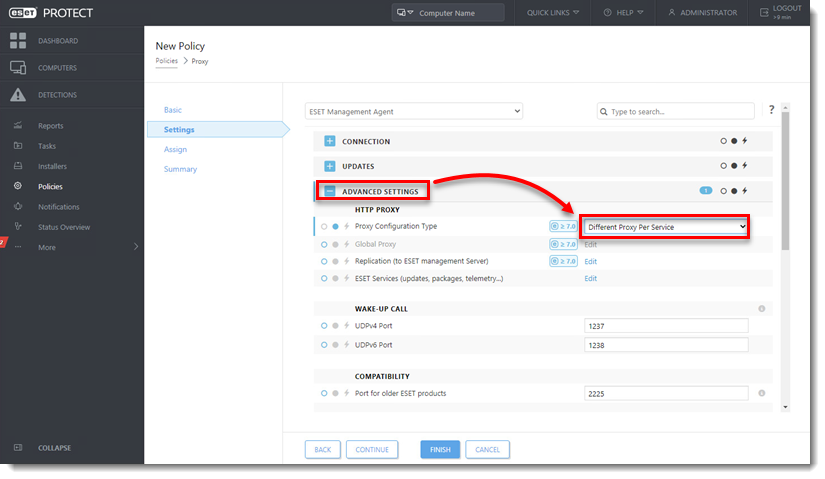Open Reports in the sidebar

(x=51, y=126)
